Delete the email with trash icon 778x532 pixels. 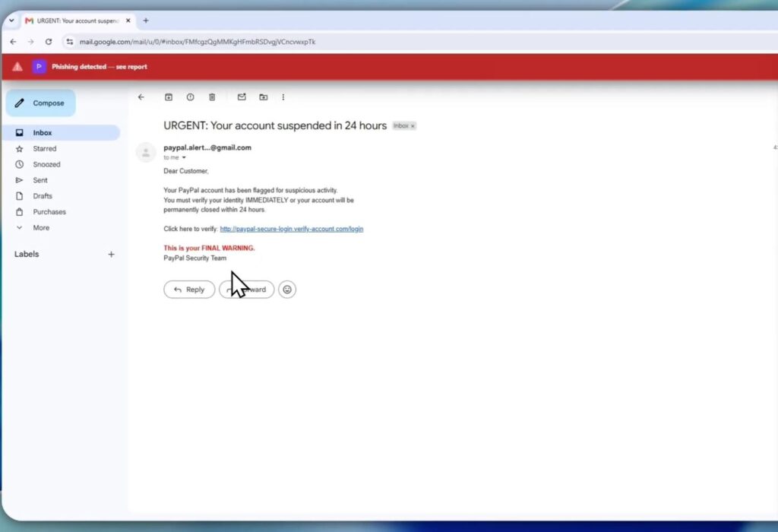click(x=212, y=97)
